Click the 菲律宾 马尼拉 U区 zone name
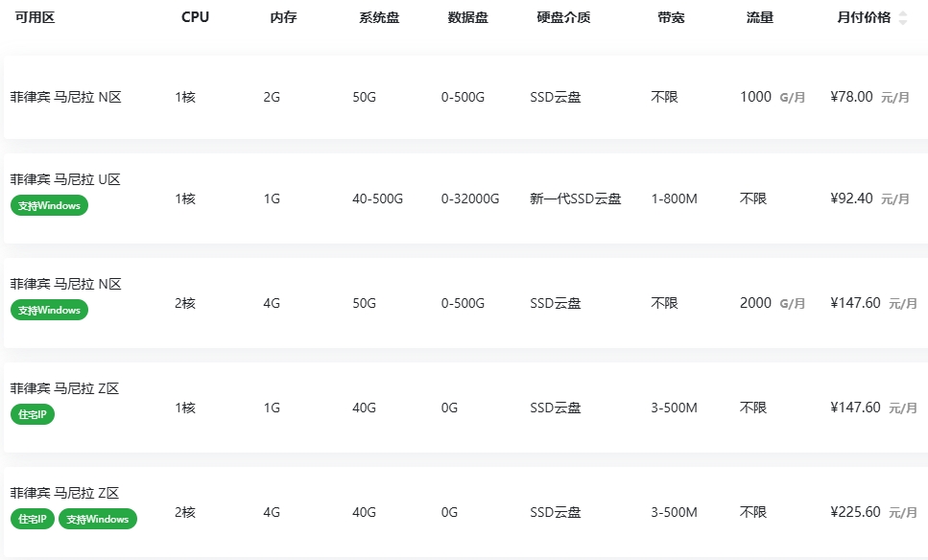Image resolution: width=928 pixels, height=560 pixels. coord(65,179)
